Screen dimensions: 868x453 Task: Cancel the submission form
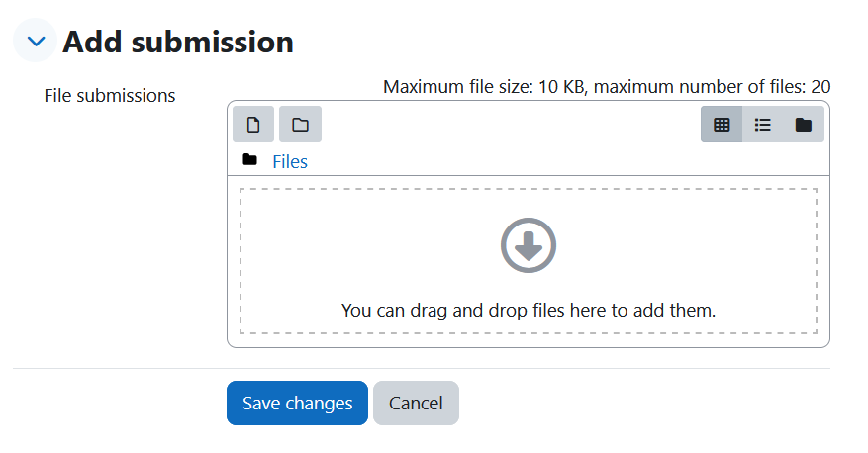pyautogui.click(x=416, y=403)
